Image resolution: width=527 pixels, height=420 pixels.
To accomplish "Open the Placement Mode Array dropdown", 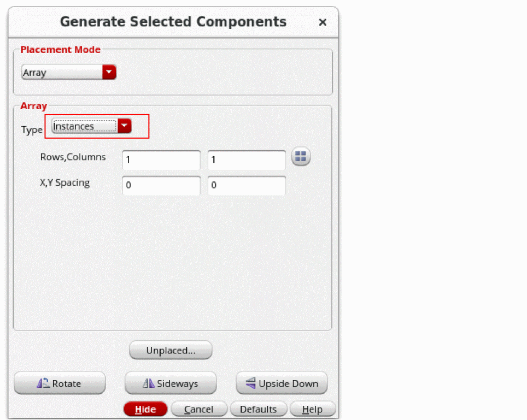I will [69, 72].
